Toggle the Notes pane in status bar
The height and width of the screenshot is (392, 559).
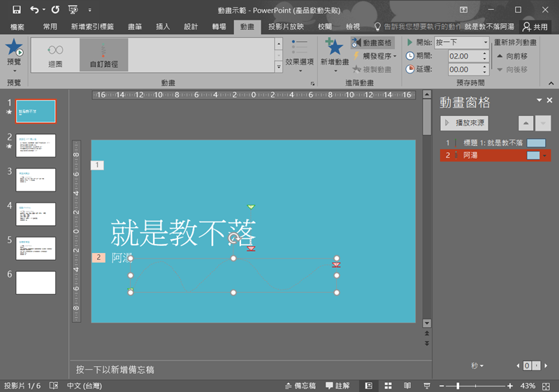301,386
